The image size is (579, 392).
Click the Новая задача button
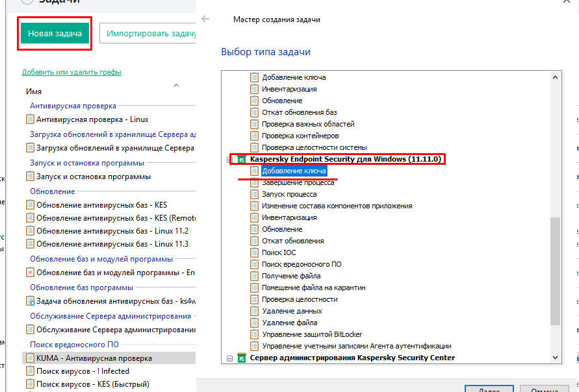55,33
